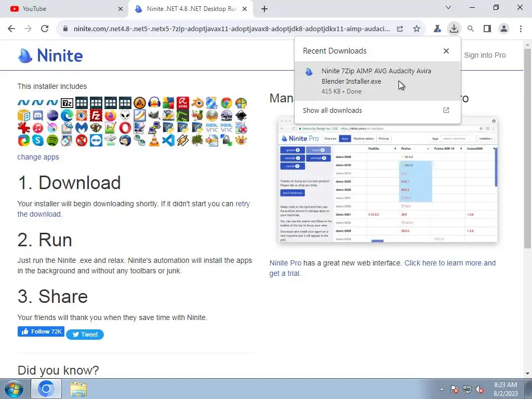The width and height of the screenshot is (532, 399).
Task: Open downloaded Ninite Installer.exe entry
Action: 378,81
